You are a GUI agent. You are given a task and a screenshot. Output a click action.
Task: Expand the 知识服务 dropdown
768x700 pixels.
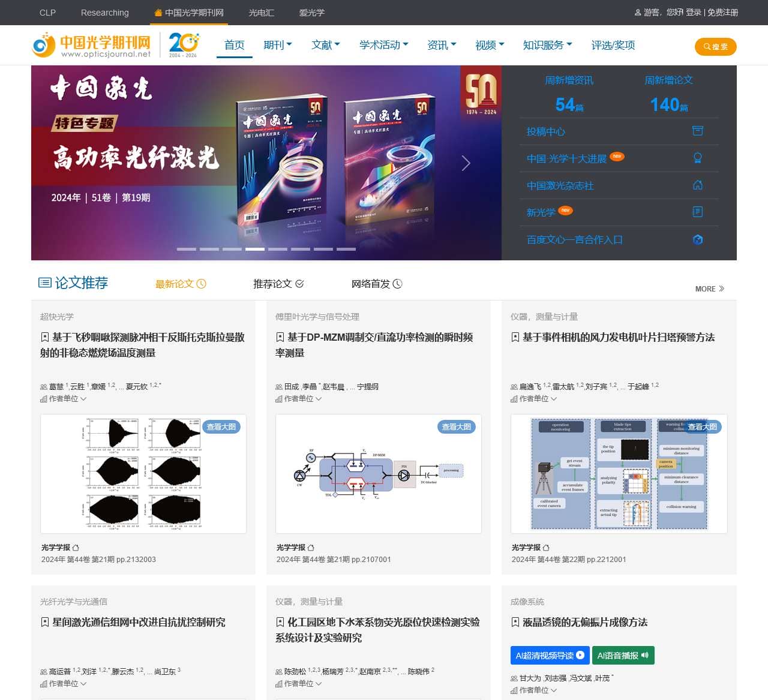547,44
